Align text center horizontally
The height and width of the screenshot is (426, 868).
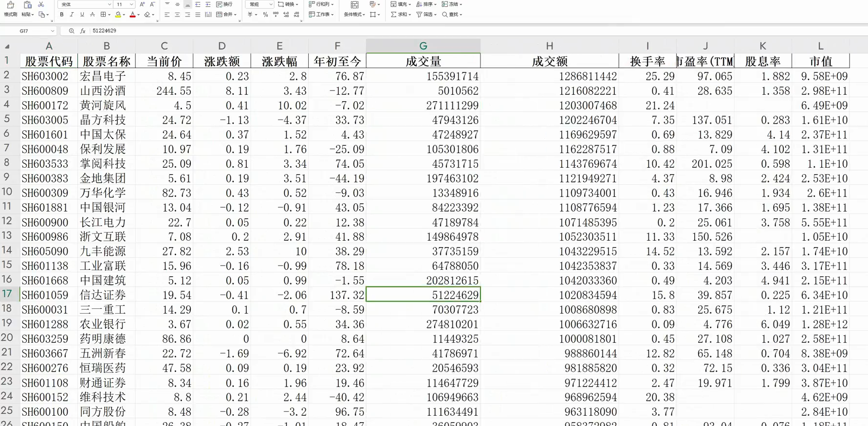pos(177,15)
